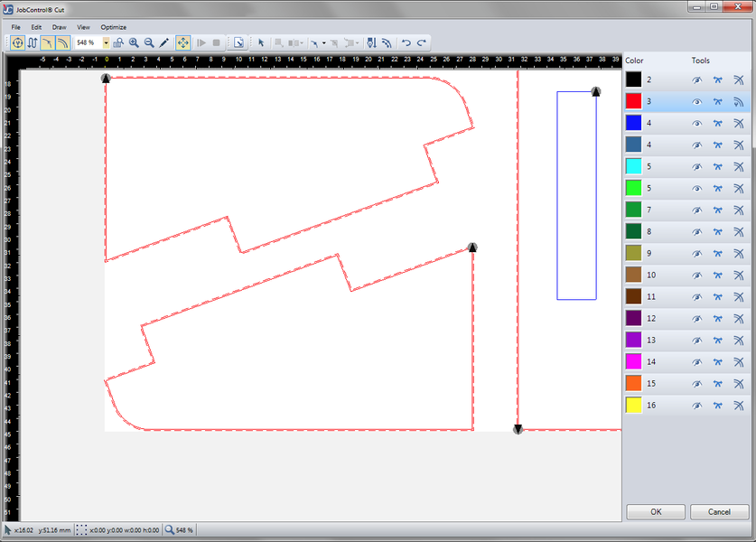Click the 548 % zoom input field
The width and height of the screenshot is (756, 542).
point(87,42)
